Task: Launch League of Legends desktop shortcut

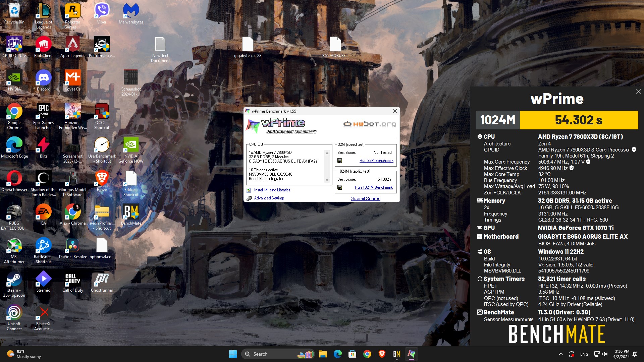Action: pyautogui.click(x=44, y=16)
